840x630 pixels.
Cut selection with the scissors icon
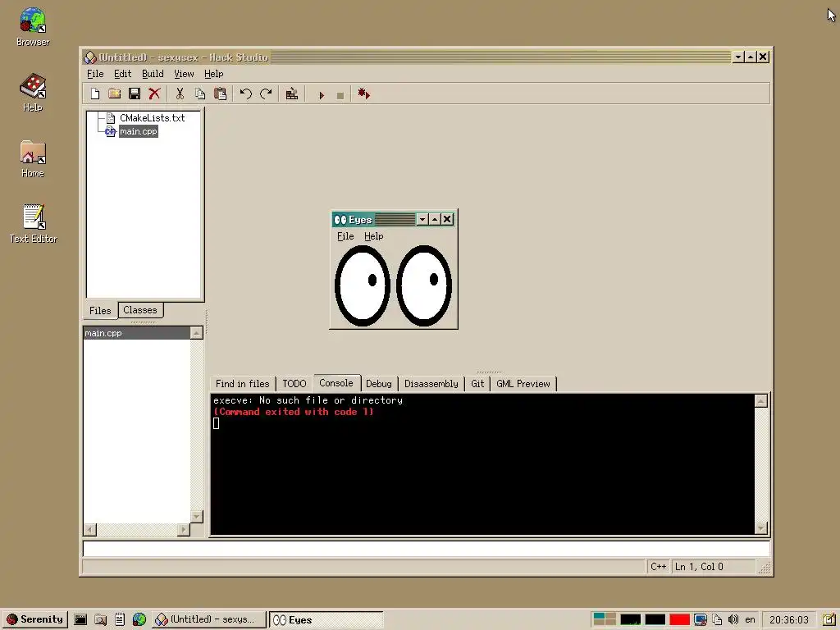pyautogui.click(x=180, y=94)
